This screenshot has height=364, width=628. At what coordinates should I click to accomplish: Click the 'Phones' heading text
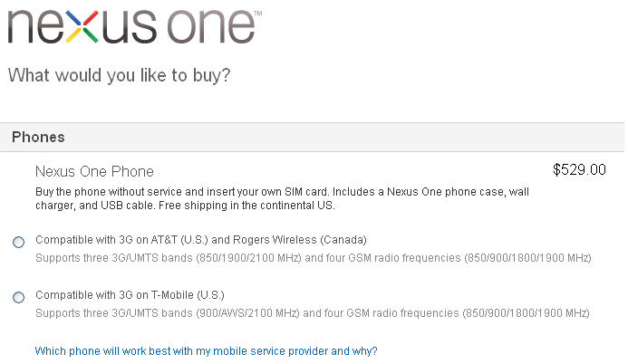coord(38,138)
